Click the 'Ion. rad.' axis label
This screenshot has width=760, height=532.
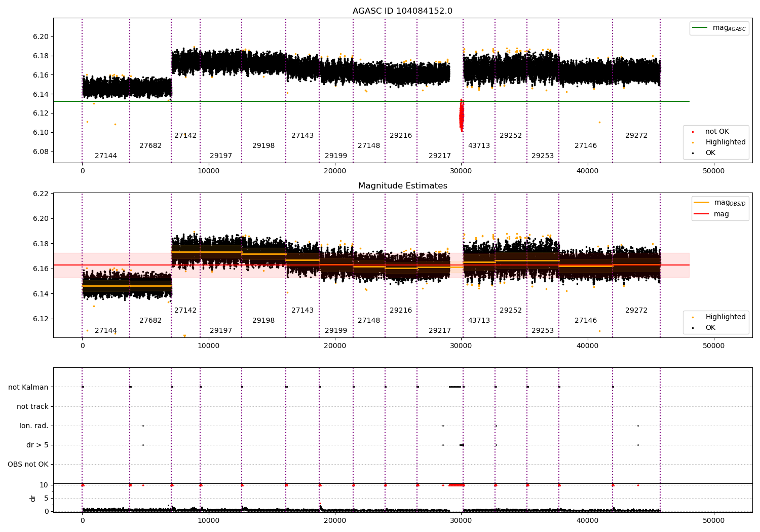pos(34,426)
